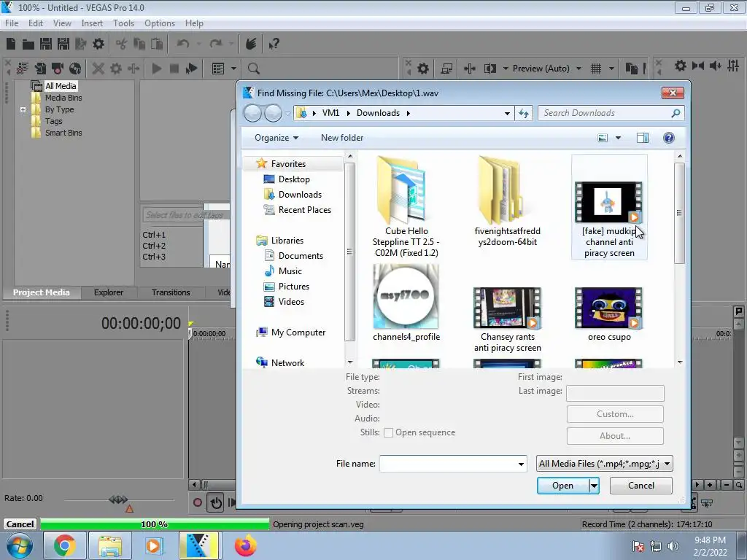Image resolution: width=747 pixels, height=560 pixels.
Task: Start playback in Project Media toolbar
Action: tap(156, 69)
